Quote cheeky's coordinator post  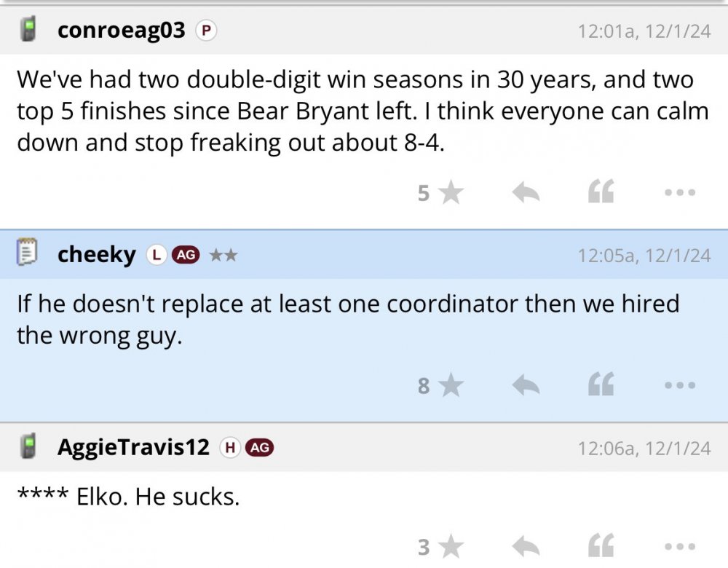(x=601, y=385)
